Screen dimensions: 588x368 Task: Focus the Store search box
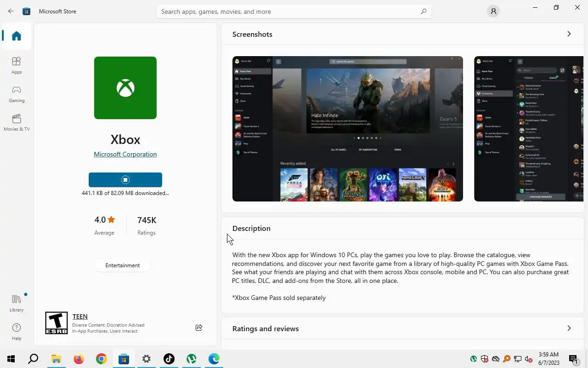click(294, 11)
